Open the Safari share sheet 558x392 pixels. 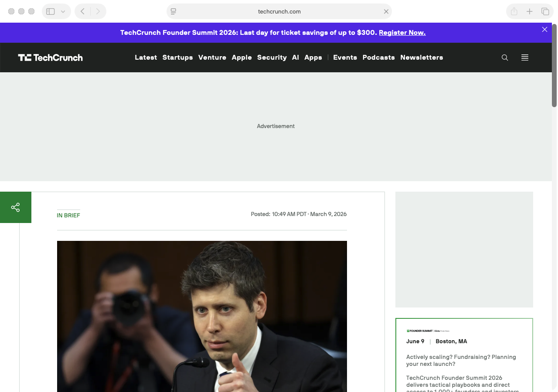(x=514, y=11)
